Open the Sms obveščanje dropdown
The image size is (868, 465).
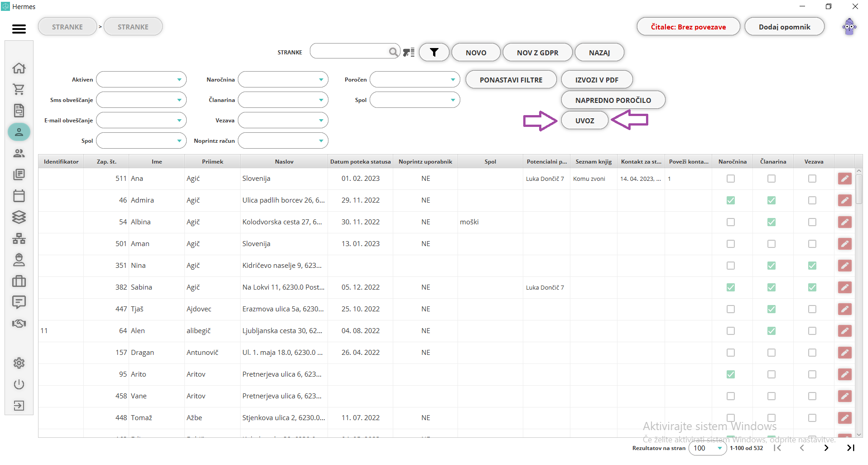pyautogui.click(x=141, y=100)
